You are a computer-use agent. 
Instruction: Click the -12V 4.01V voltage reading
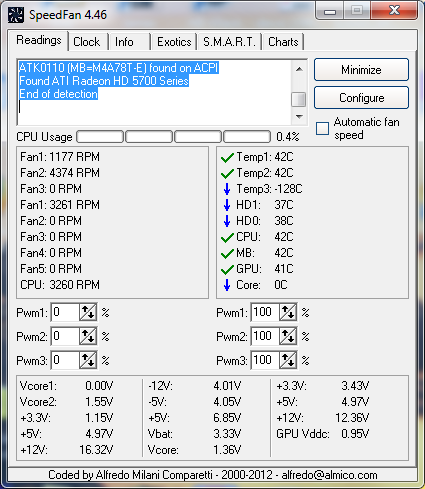[194, 386]
